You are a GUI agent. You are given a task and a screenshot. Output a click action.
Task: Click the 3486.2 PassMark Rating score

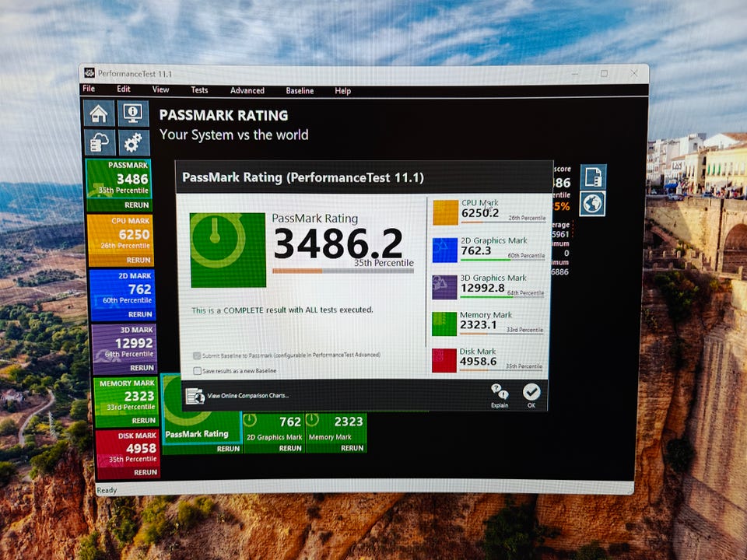[338, 243]
